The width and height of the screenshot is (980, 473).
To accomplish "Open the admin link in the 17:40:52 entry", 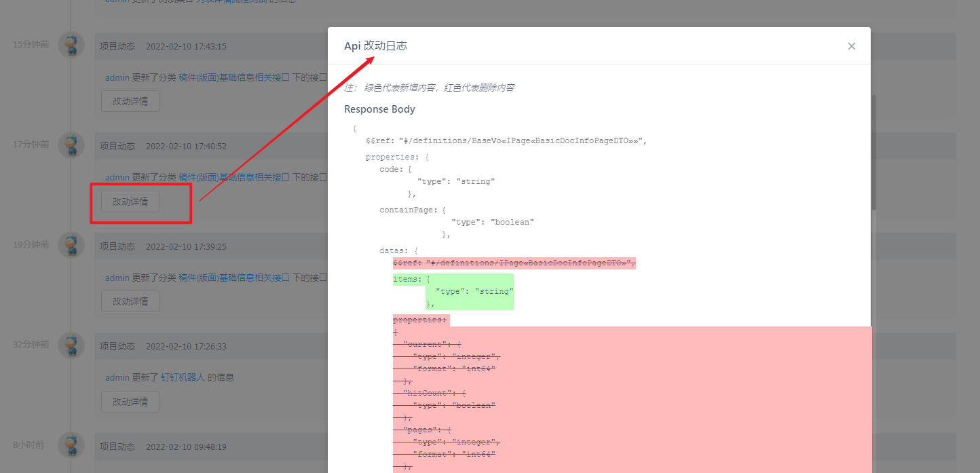I will (x=117, y=177).
